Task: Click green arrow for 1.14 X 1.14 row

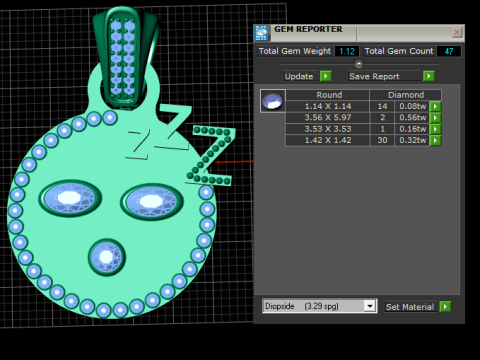Action: 435,106
